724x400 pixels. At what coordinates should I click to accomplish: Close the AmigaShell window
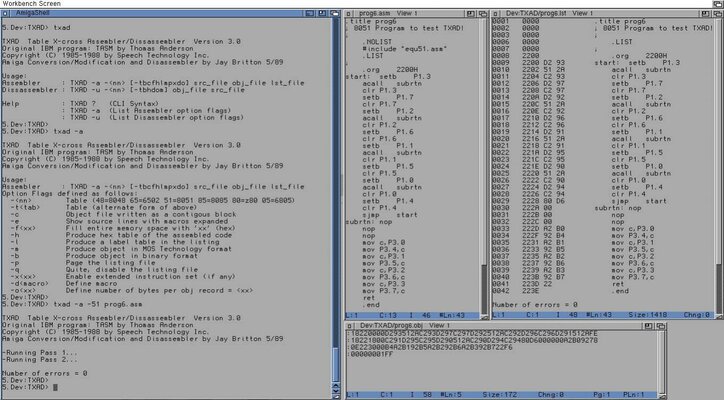[x=5, y=14]
